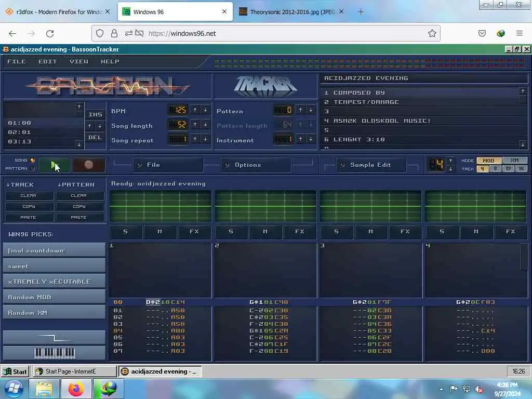Decrease Pattern number
Image resolution: width=532 pixels, height=399 pixels.
pos(311,110)
